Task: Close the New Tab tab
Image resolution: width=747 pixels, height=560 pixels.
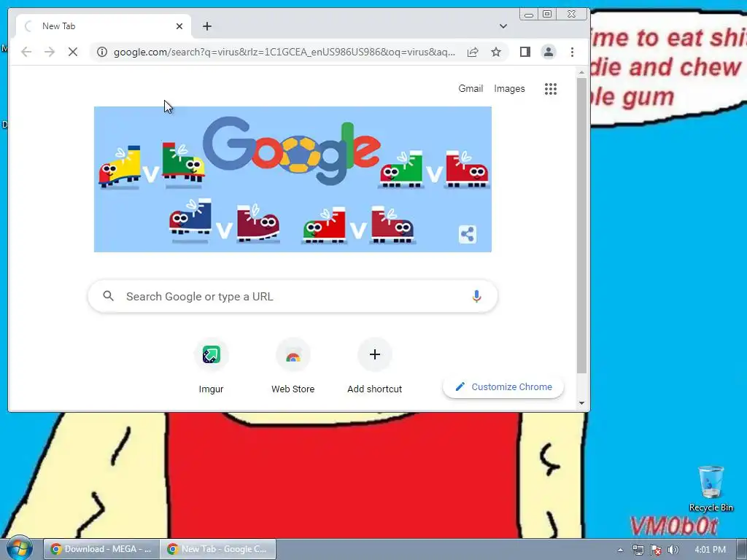Action: pos(179,26)
